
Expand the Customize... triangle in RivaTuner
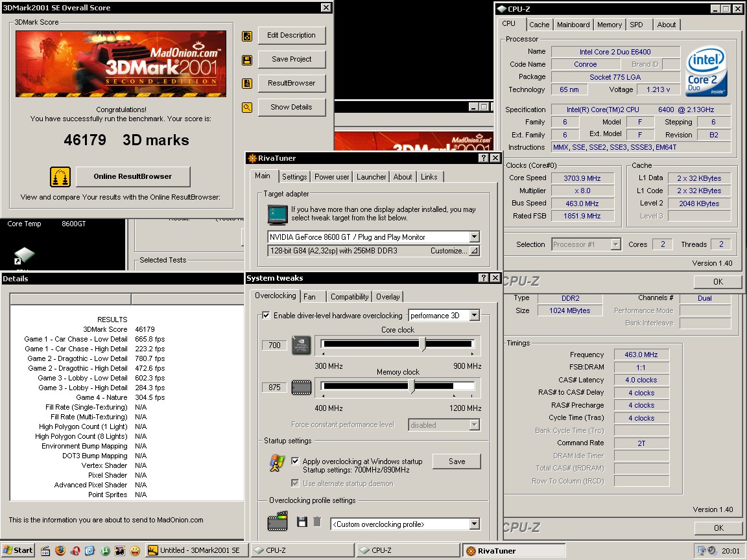[x=475, y=250]
